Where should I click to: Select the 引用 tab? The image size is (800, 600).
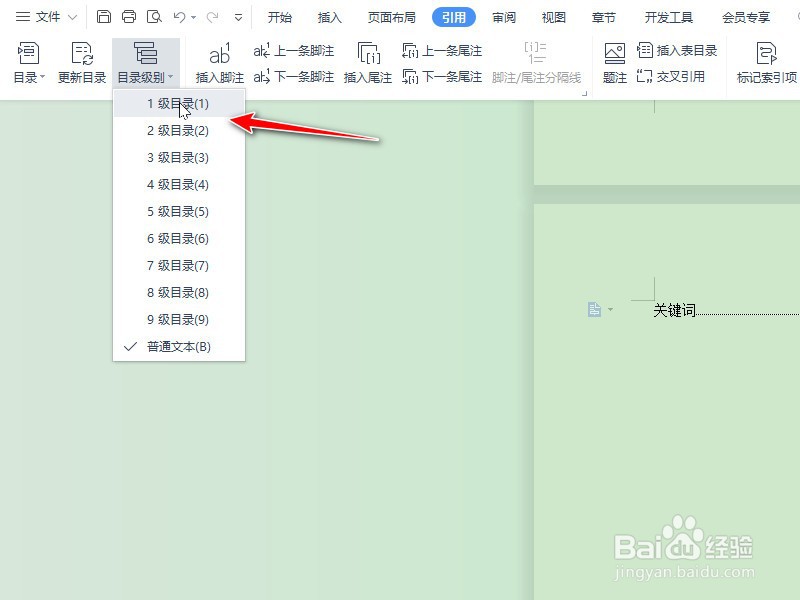(454, 17)
